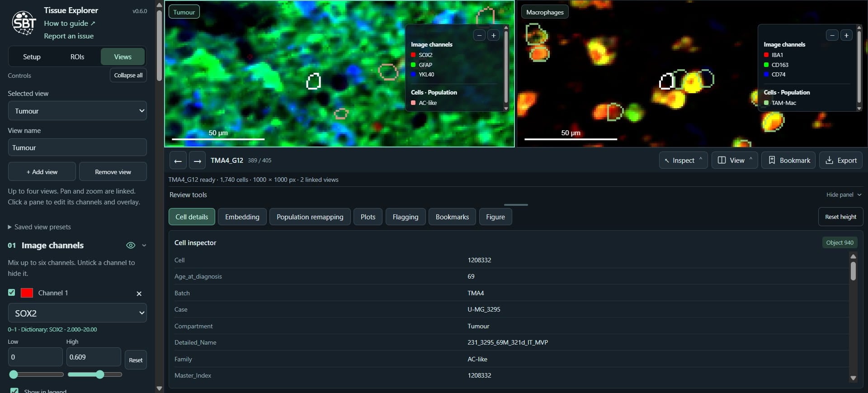868x393 pixels.
Task: Open the Selected view Tumour dropdown
Action: [77, 111]
